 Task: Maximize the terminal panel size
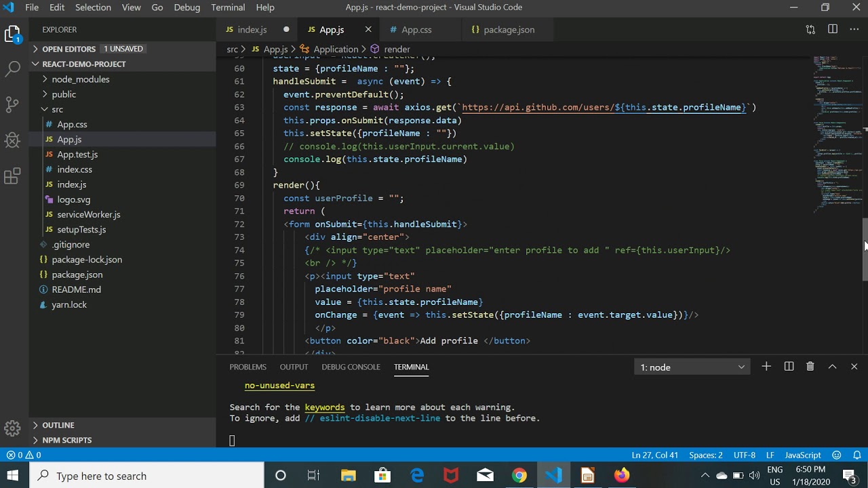pyautogui.click(x=832, y=367)
